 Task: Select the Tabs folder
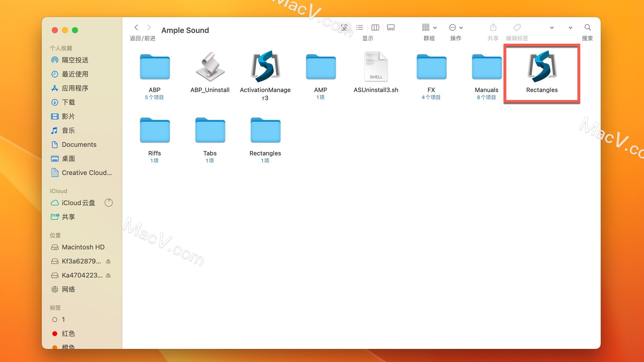(210, 130)
